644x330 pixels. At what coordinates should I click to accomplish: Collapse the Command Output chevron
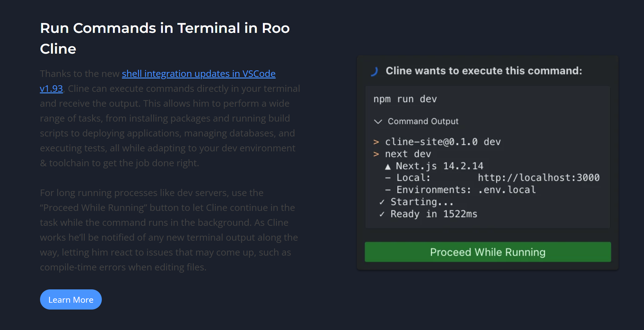click(378, 121)
